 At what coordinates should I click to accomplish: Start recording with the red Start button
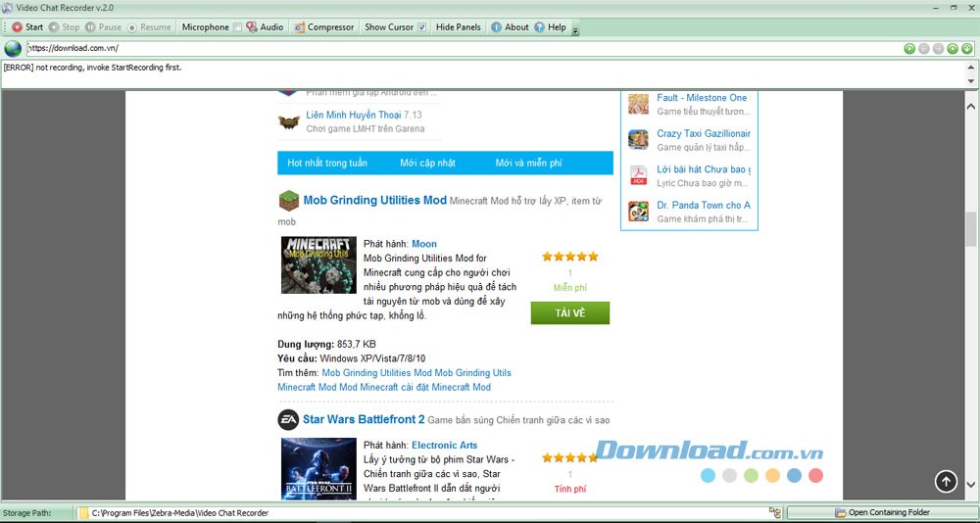pos(27,27)
